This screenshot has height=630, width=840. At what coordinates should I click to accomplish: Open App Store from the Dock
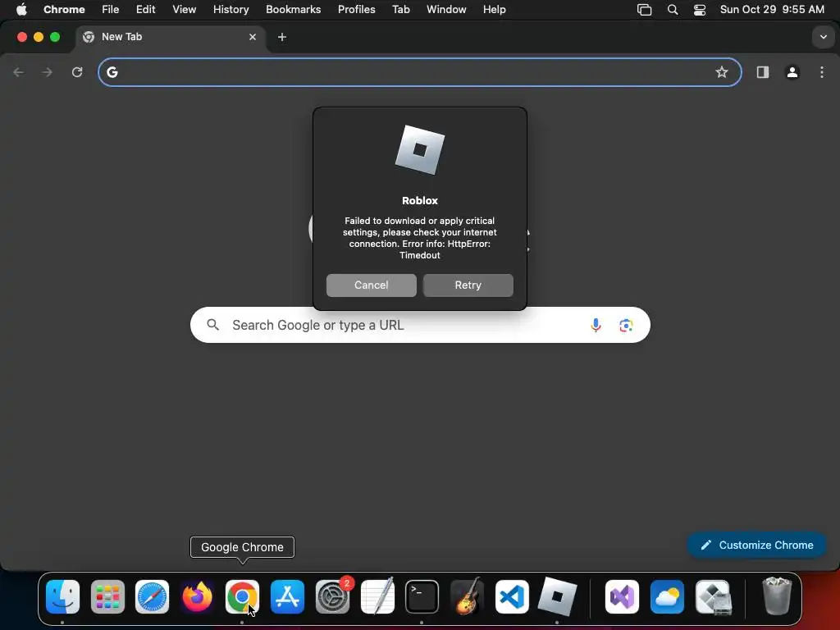[x=287, y=596]
